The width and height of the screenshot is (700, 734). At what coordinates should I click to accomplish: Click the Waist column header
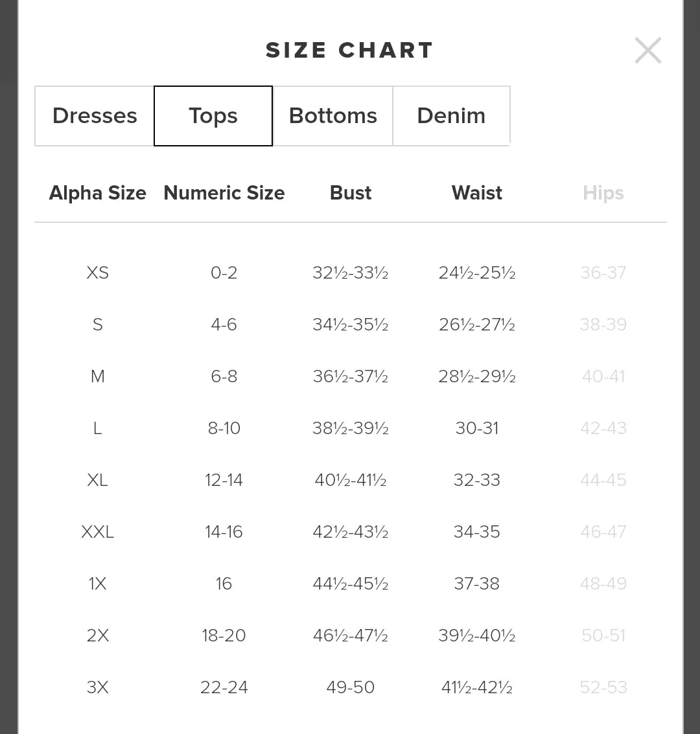coord(476,193)
